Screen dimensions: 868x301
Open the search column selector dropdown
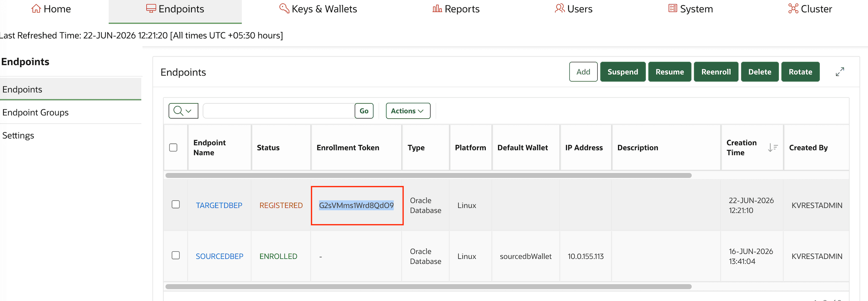pos(183,111)
